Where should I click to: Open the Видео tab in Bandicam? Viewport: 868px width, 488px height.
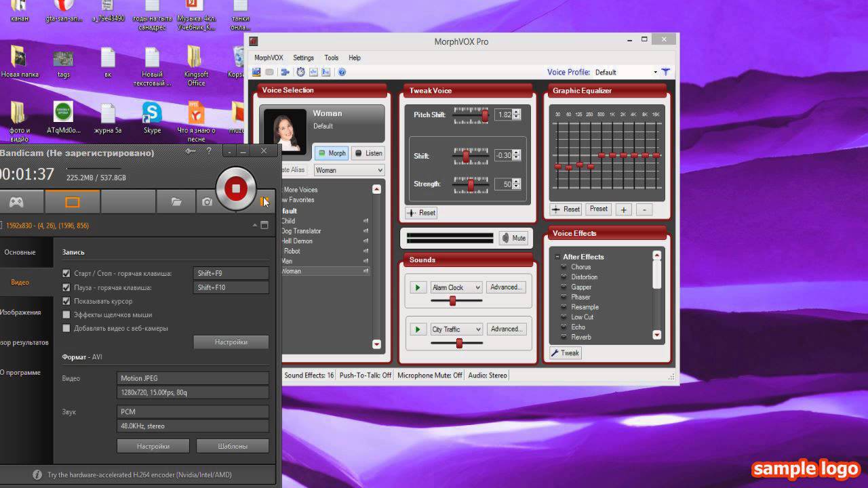(26, 282)
